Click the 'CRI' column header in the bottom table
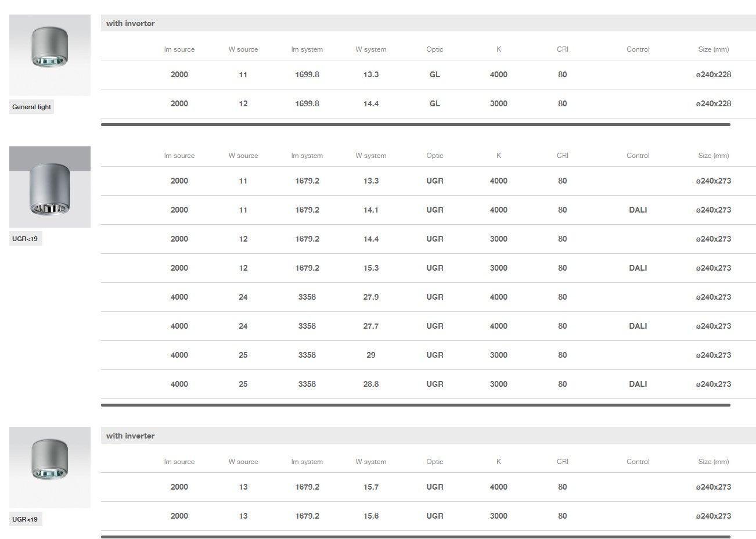The width and height of the screenshot is (756, 539). click(562, 462)
